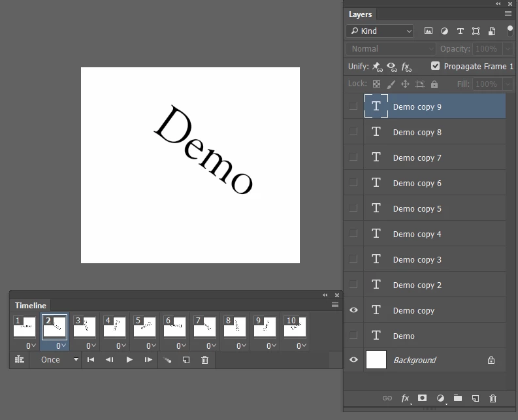Screen dimensions: 518x420
Task: Delete selected frame with Timeline trash
Action: [205, 360]
